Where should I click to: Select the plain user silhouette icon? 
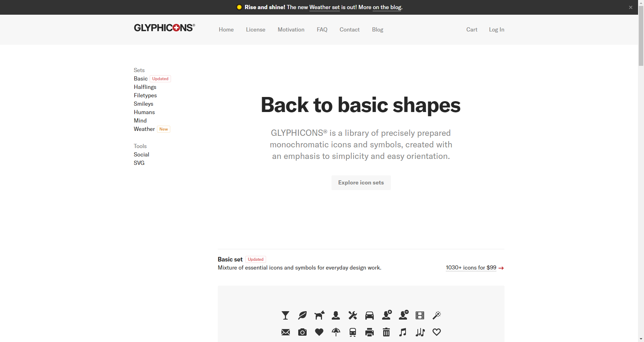336,315
